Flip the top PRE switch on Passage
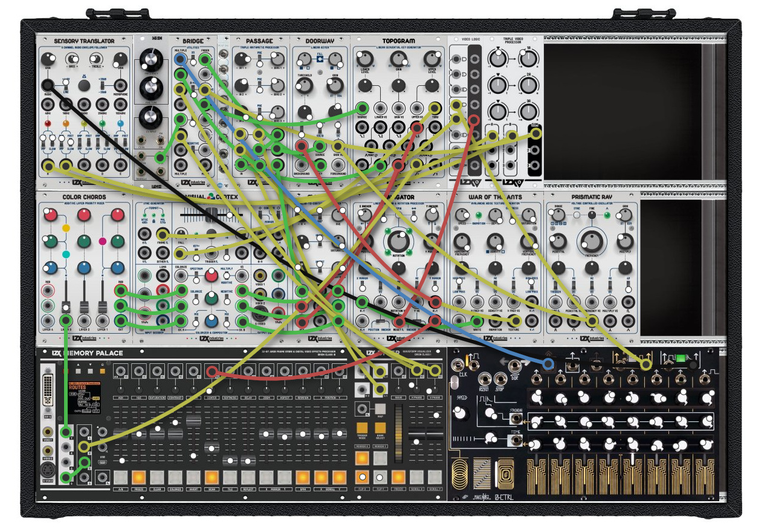The height and width of the screenshot is (532, 773). 258,60
